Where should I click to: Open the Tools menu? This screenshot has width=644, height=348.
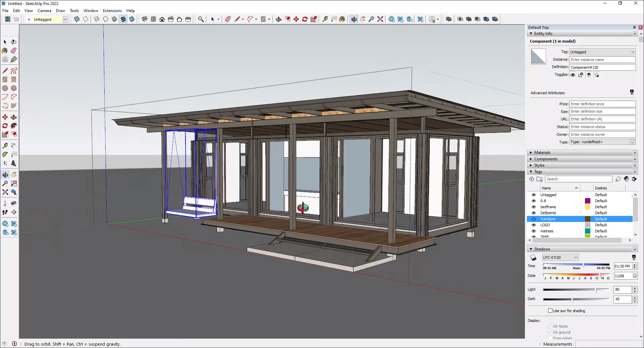click(x=74, y=11)
